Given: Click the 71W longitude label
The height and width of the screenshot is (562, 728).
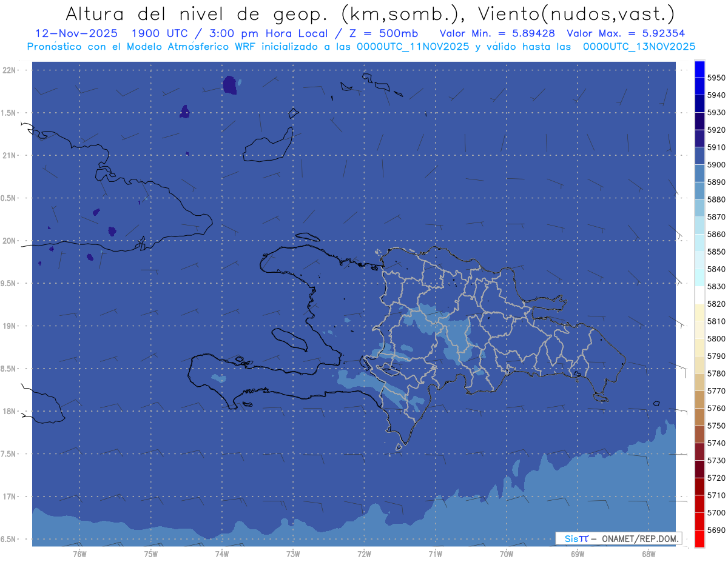Looking at the screenshot, I should tap(435, 554).
